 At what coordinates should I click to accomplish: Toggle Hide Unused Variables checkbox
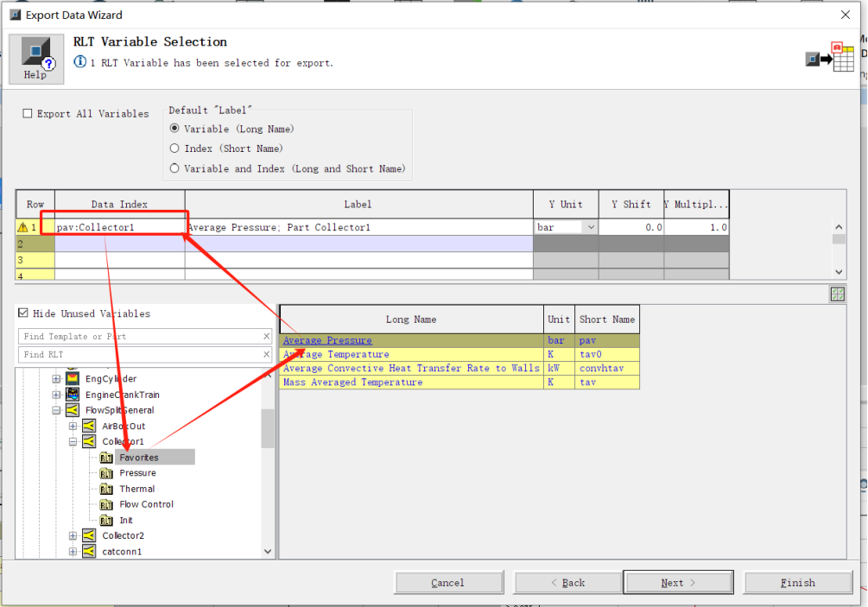[23, 313]
